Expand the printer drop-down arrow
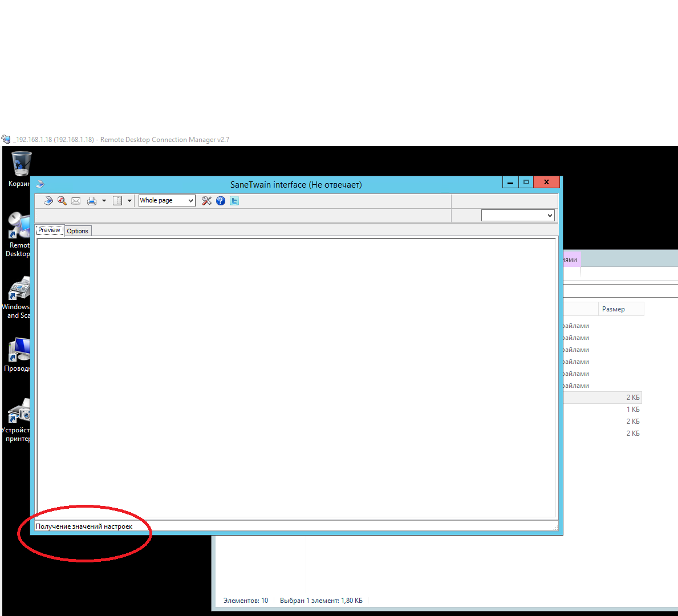 click(104, 201)
